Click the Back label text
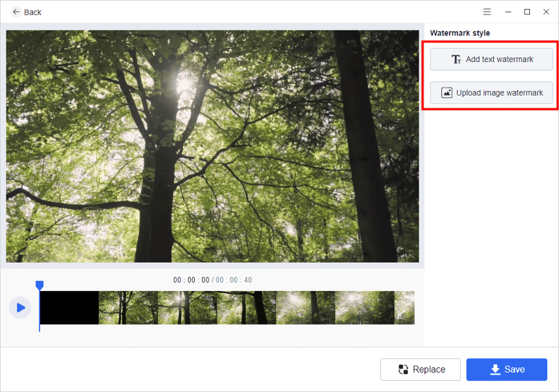559x392 pixels. pos(32,12)
